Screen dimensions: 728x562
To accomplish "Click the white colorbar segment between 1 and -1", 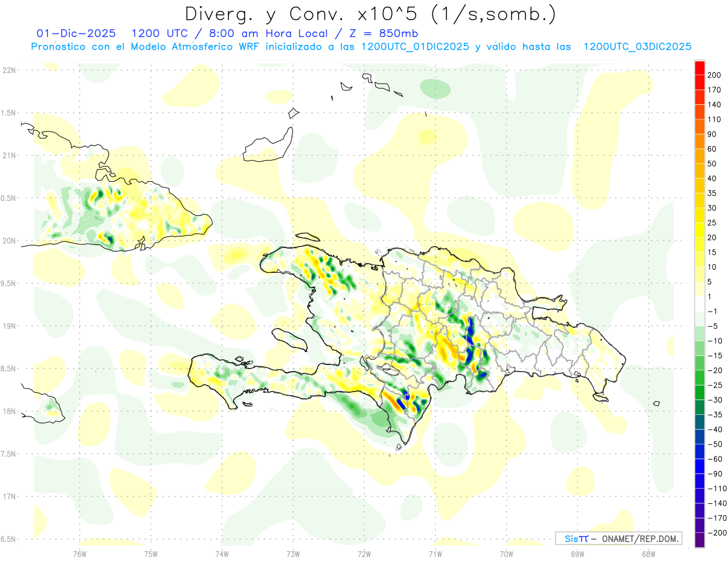I will (699, 304).
